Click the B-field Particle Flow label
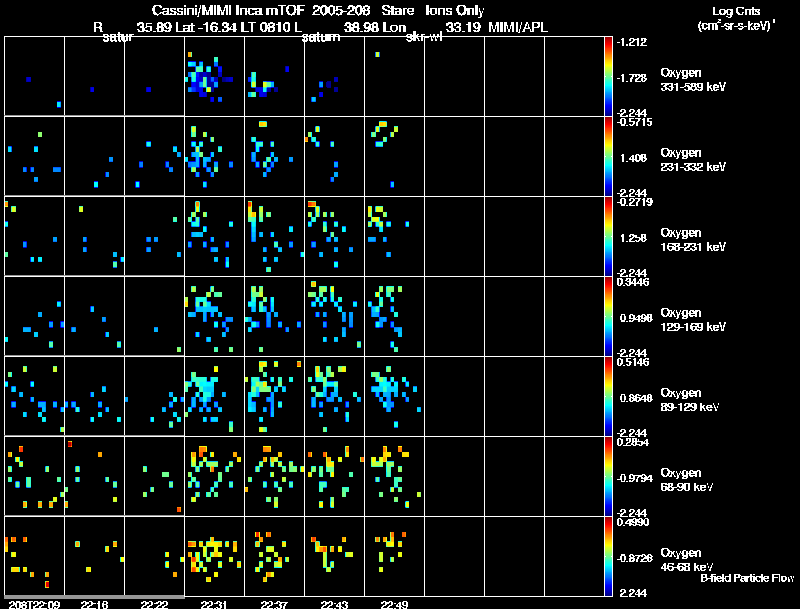 click(x=747, y=578)
